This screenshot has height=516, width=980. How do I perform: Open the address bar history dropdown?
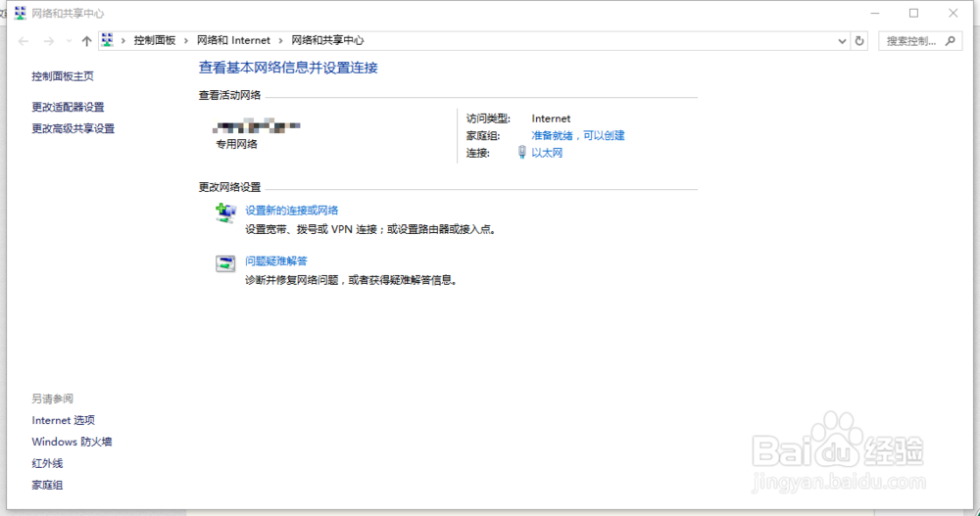842,41
